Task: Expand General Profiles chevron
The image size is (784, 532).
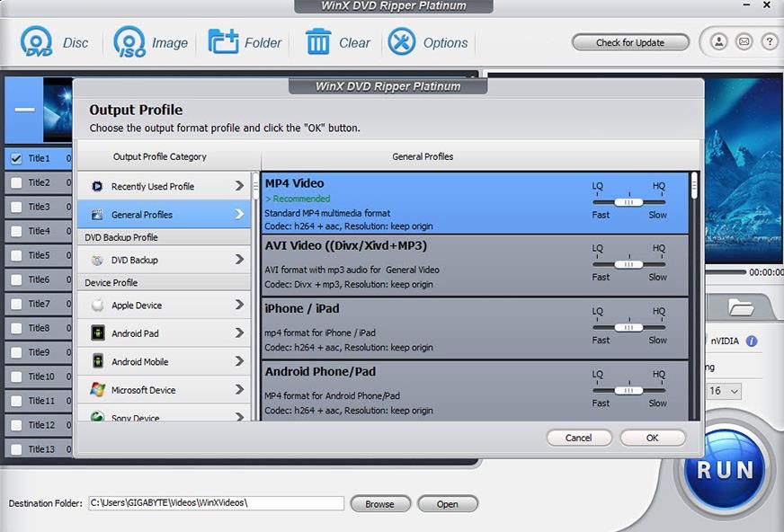Action: pyautogui.click(x=239, y=214)
